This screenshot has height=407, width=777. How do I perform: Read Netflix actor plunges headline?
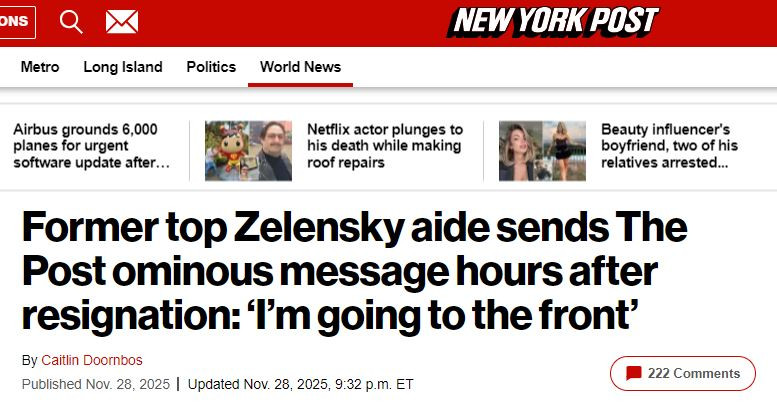[x=385, y=146]
